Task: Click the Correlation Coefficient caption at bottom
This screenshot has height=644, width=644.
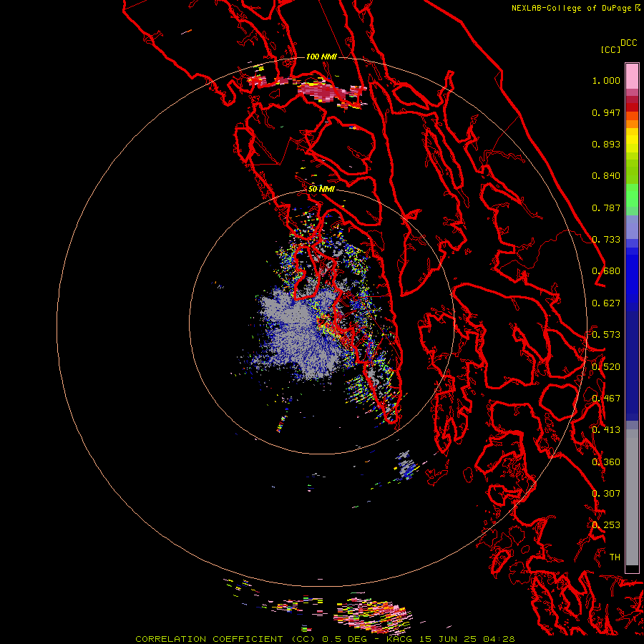Action: coord(325,639)
